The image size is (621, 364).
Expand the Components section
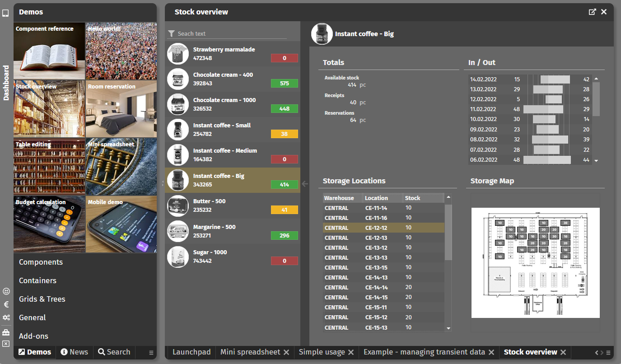(41, 262)
